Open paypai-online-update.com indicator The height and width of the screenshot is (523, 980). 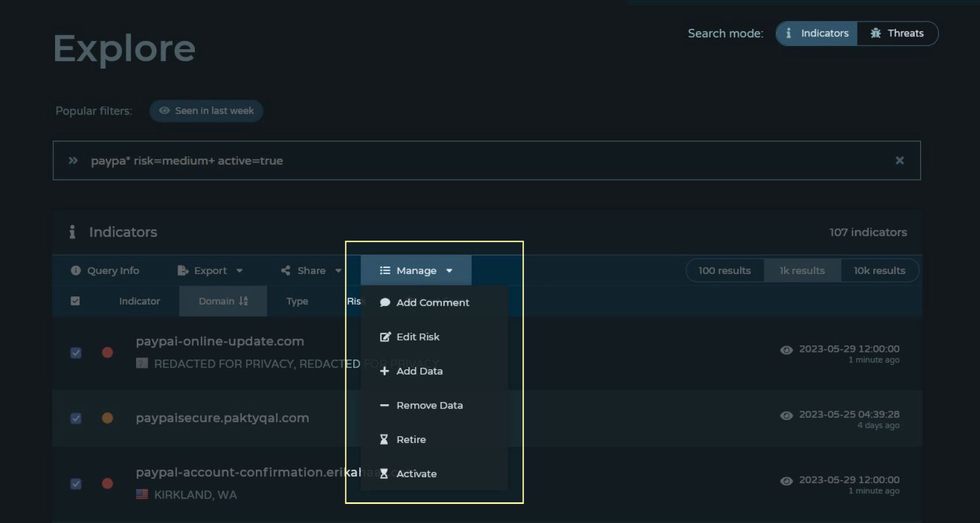pos(220,342)
